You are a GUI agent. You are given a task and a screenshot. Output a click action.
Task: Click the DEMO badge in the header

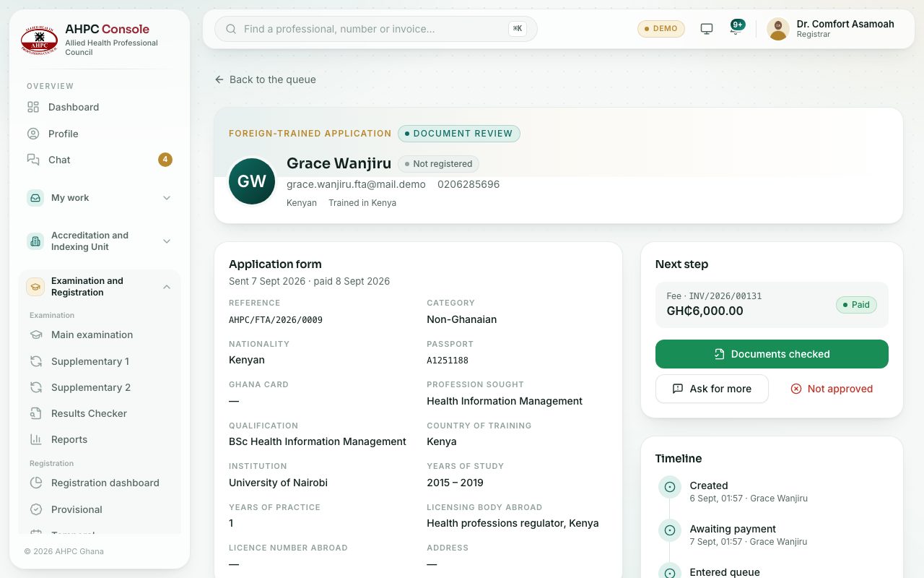tap(661, 29)
